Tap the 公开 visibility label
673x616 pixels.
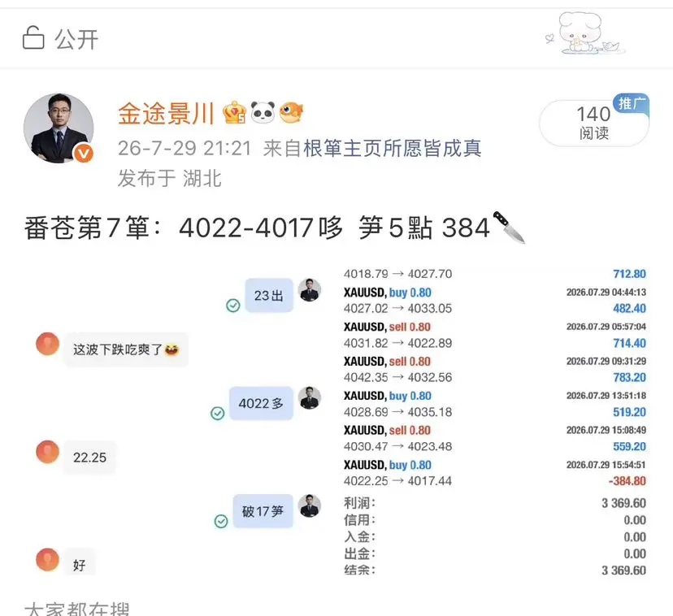(x=76, y=40)
